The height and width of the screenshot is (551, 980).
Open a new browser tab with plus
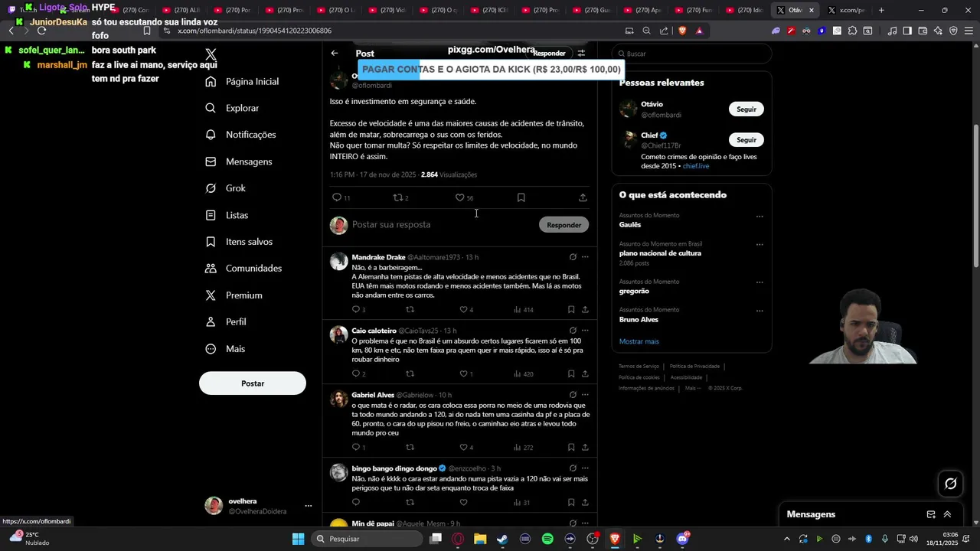click(x=881, y=10)
